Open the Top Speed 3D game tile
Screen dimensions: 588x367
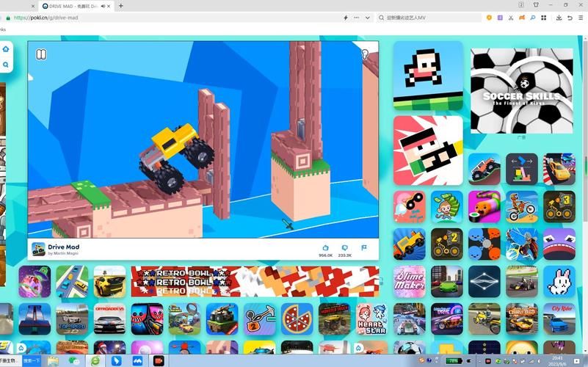tap(72, 319)
